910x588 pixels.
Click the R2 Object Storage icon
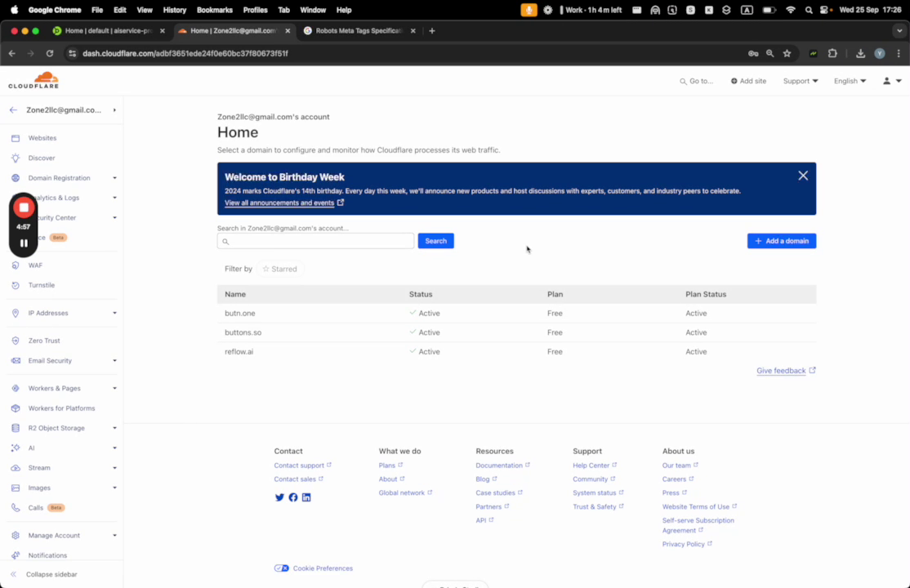16,428
